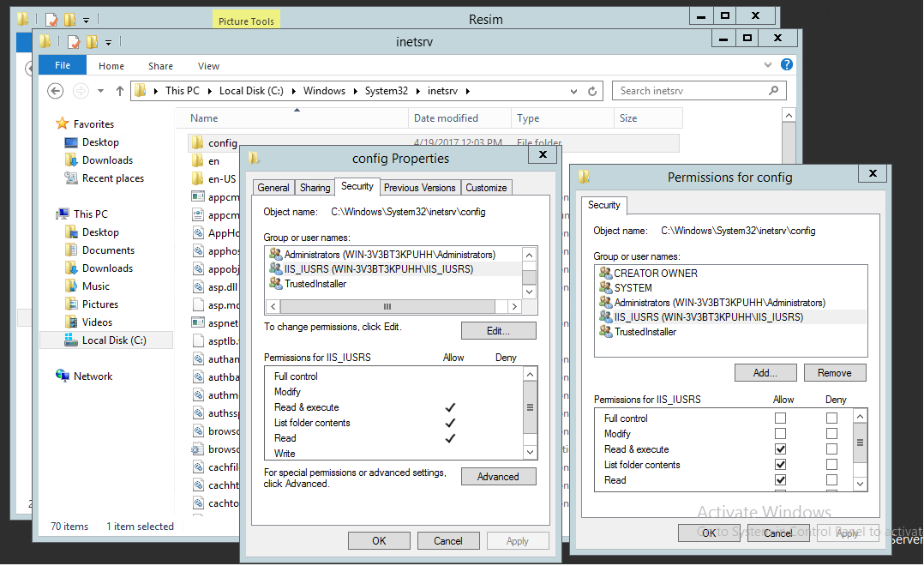Click the Administrators group icon in config Properties
Screen dimensions: 924x566
[x=275, y=254]
